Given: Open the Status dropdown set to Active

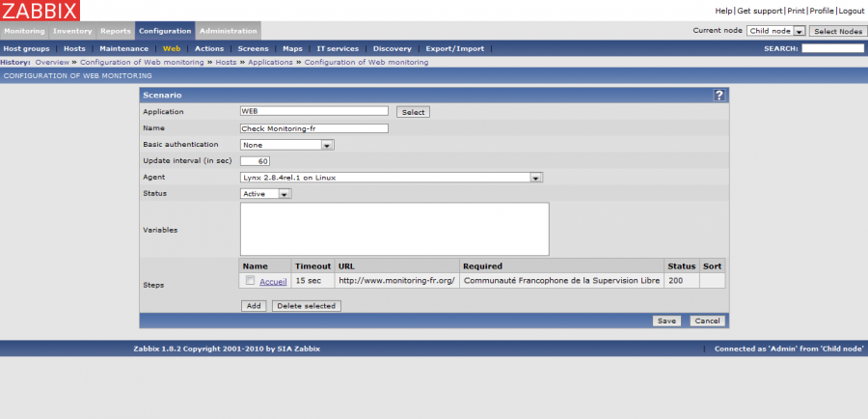Looking at the screenshot, I should 266,194.
